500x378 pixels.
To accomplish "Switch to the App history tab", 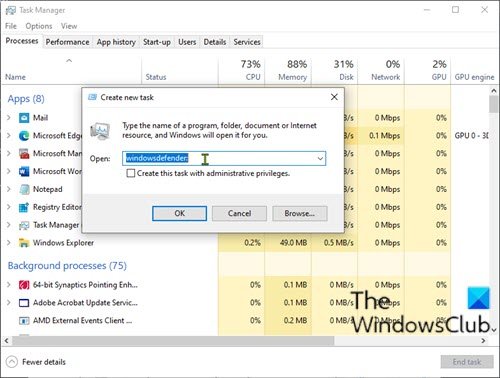I will (116, 42).
